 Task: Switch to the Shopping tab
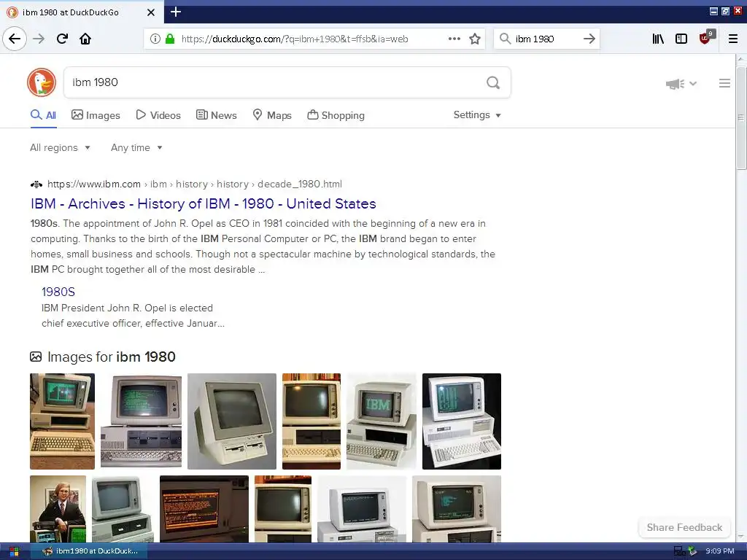pos(336,115)
